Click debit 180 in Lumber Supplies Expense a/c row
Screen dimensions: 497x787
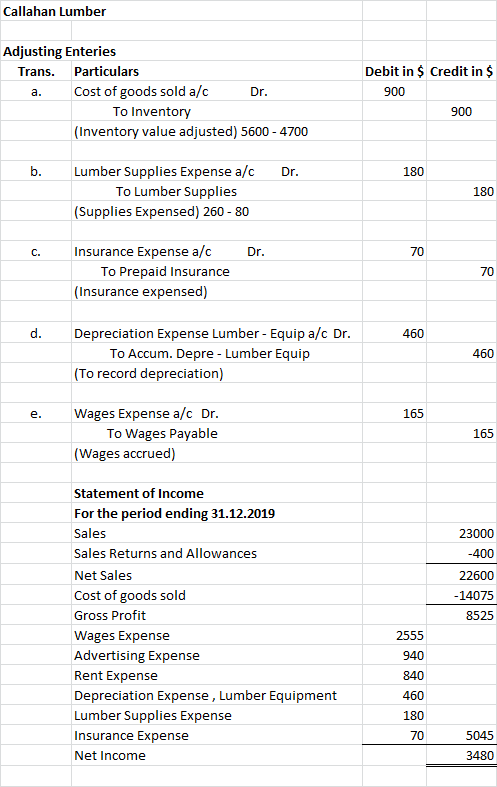click(x=413, y=172)
